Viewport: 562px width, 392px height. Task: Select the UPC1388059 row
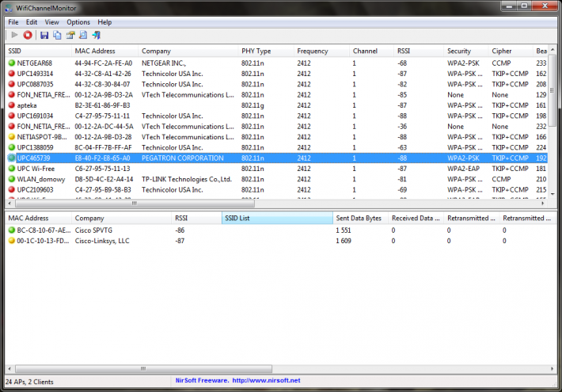click(277, 147)
